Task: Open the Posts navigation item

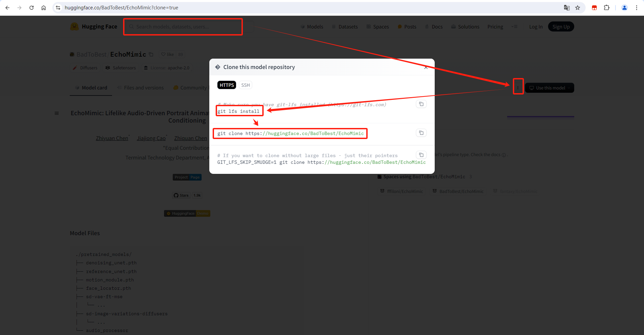Action: tap(407, 27)
